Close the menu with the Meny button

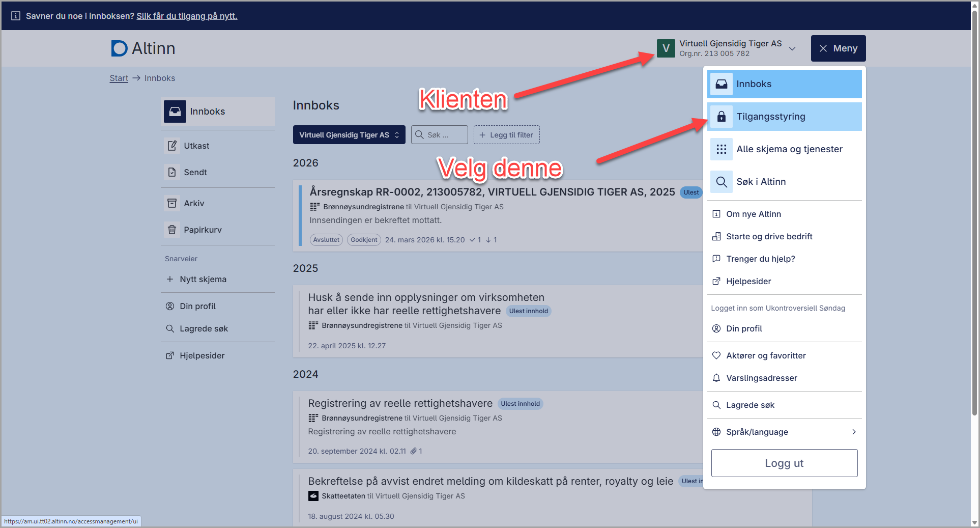[x=838, y=48]
